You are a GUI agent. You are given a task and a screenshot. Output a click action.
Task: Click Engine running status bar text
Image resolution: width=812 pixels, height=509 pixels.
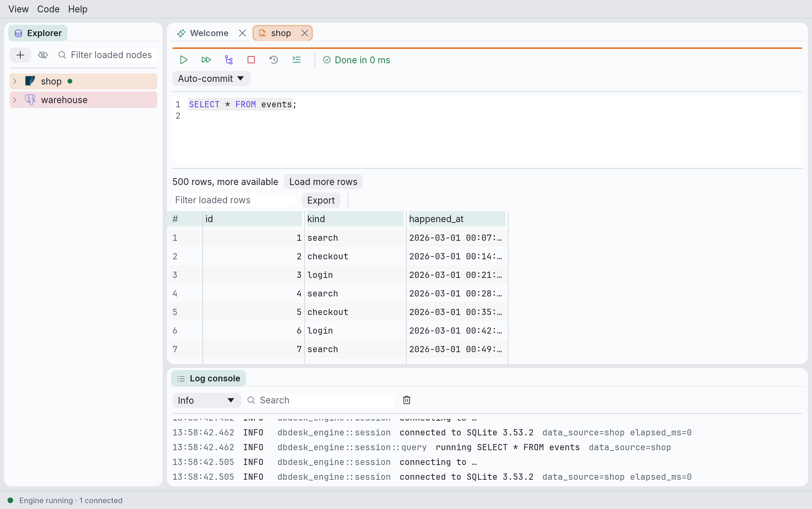(x=71, y=500)
